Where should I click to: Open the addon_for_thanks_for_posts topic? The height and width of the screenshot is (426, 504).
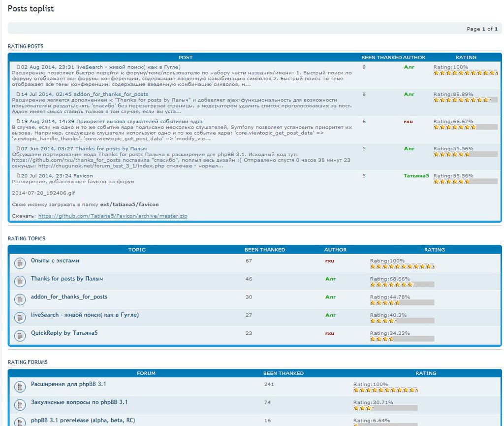[x=69, y=297]
